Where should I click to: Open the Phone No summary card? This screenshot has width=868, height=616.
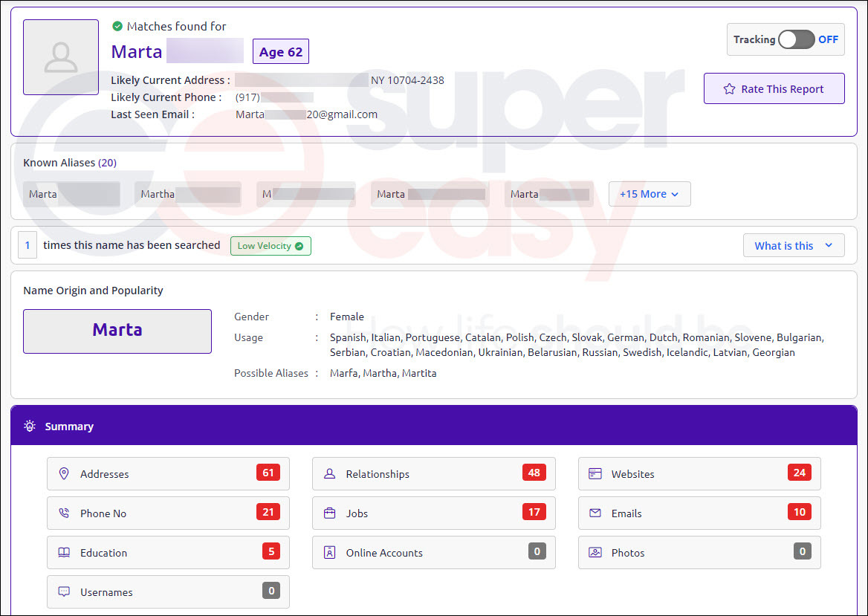coord(168,513)
